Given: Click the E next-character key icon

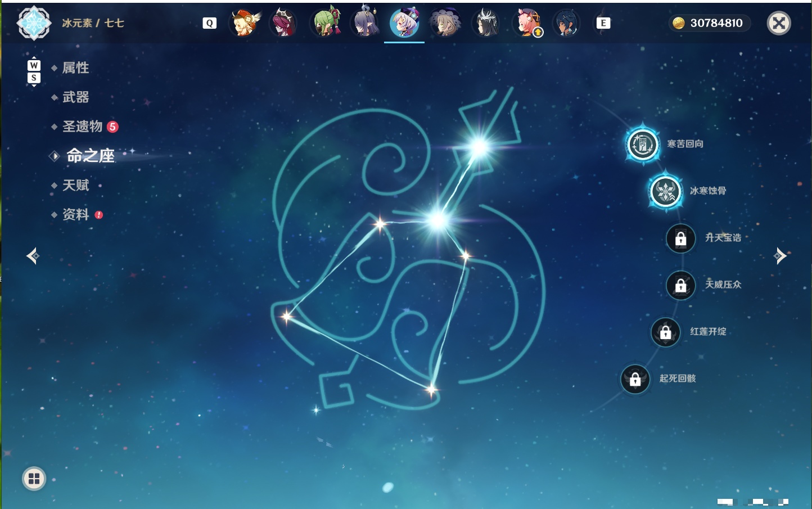Looking at the screenshot, I should tap(603, 23).
